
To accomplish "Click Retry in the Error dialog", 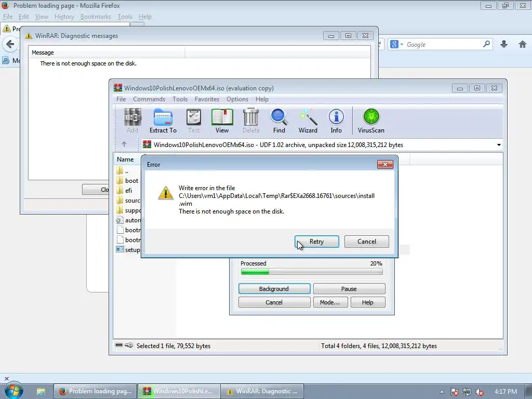I will (x=316, y=242).
